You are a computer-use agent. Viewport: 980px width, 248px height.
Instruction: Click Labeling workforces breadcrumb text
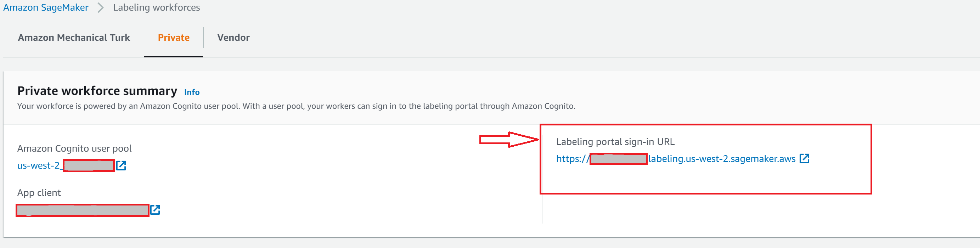coord(156,7)
